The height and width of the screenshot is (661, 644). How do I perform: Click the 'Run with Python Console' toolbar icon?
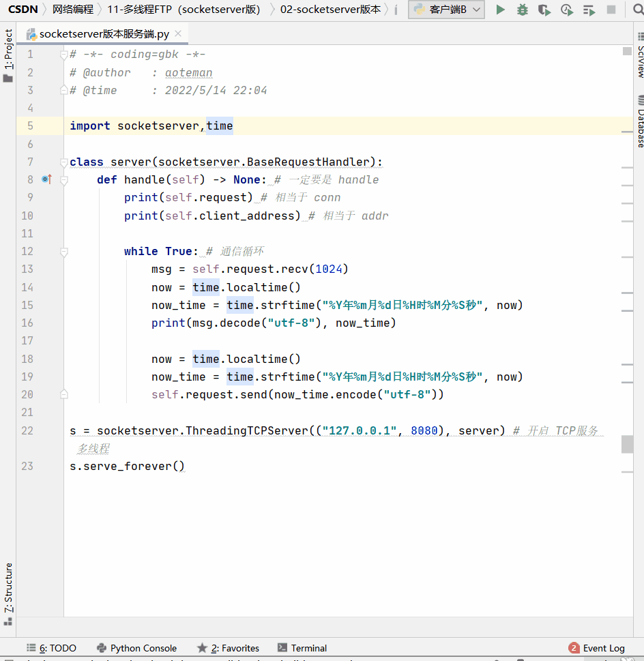[x=589, y=10]
